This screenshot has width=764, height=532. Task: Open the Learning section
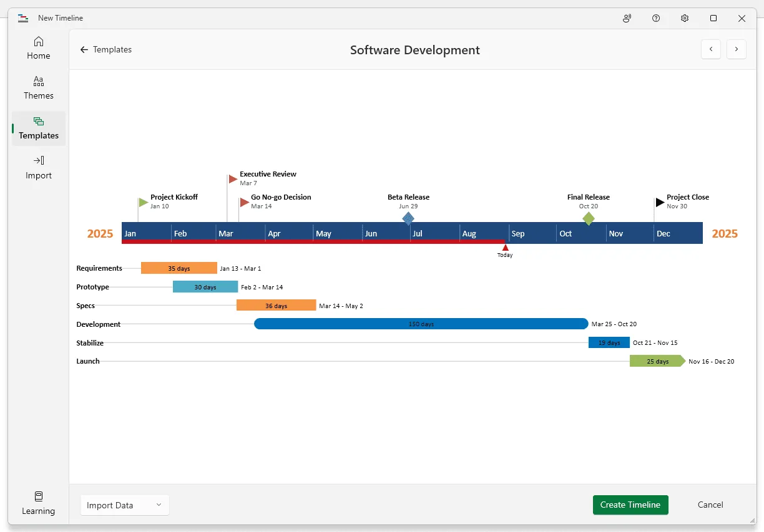pos(39,503)
